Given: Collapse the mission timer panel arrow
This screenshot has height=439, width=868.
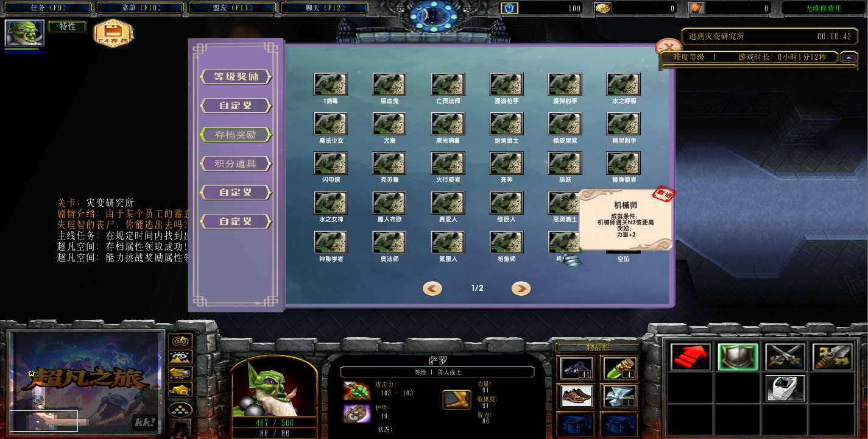Looking at the screenshot, I should coord(848,57).
